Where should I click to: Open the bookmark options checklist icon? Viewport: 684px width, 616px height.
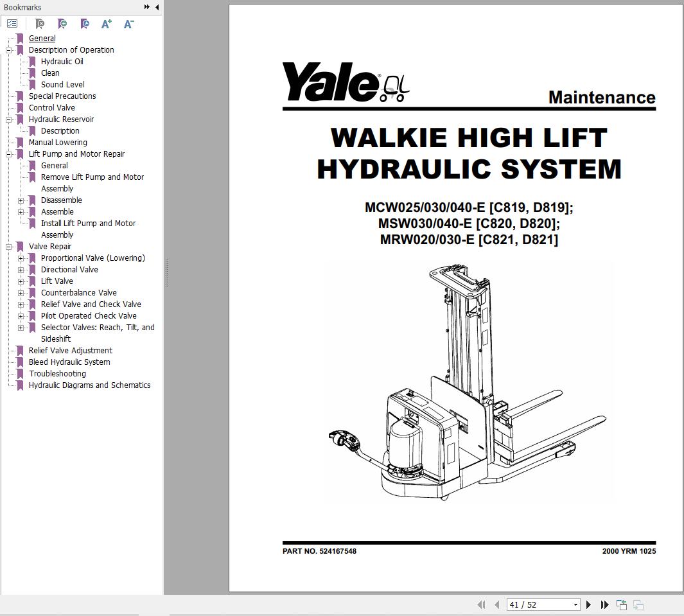click(12, 24)
